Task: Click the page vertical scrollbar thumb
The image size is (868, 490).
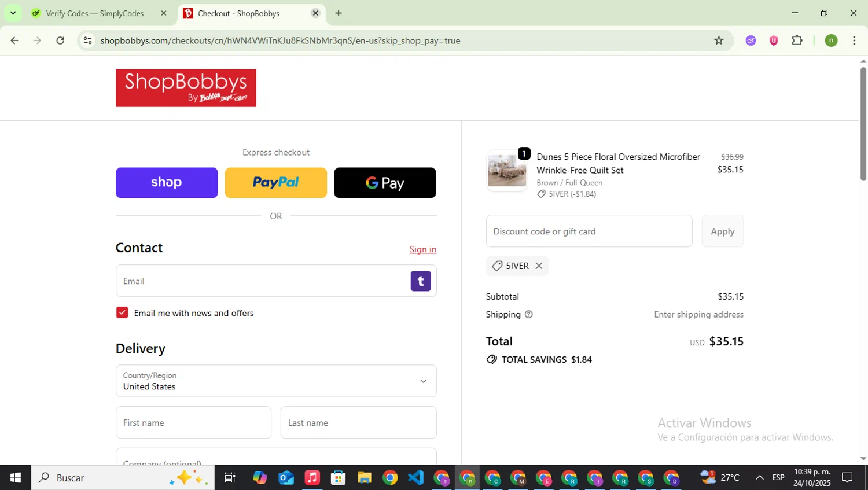Action: pyautogui.click(x=863, y=124)
